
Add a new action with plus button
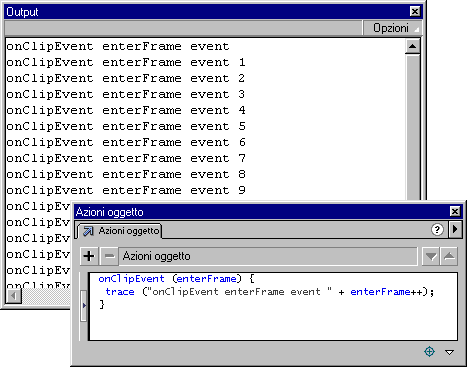89,256
